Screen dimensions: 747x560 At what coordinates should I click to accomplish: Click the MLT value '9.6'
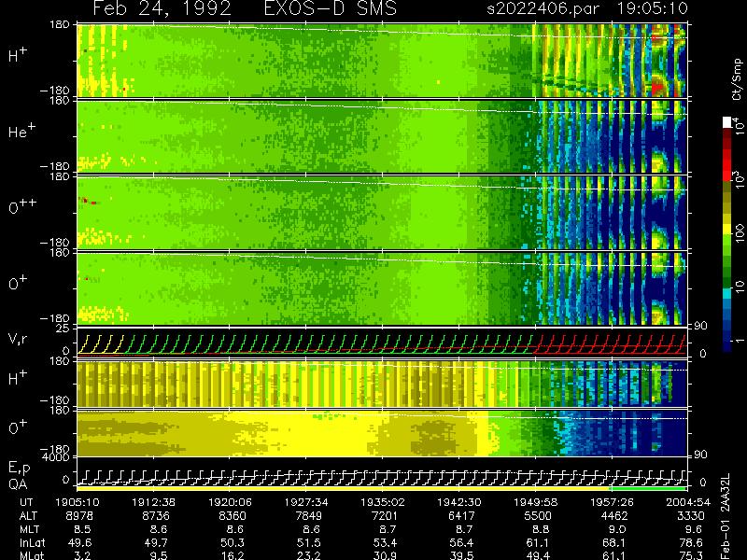[694, 529]
